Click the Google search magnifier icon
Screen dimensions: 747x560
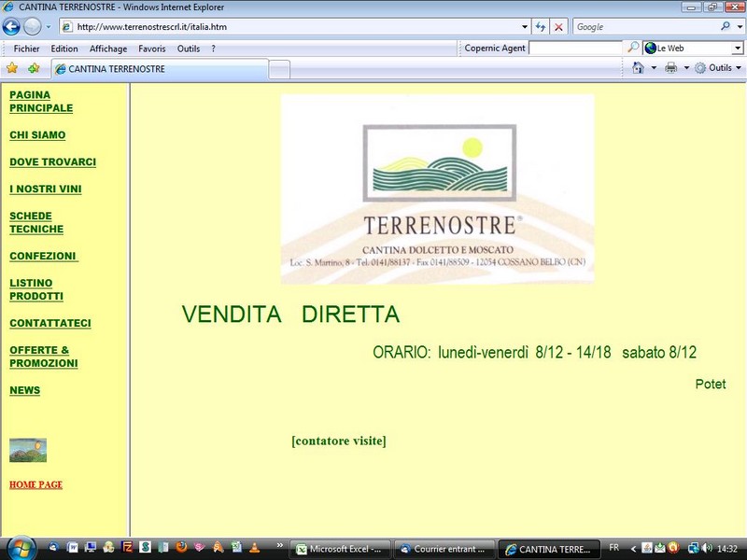coord(726,27)
